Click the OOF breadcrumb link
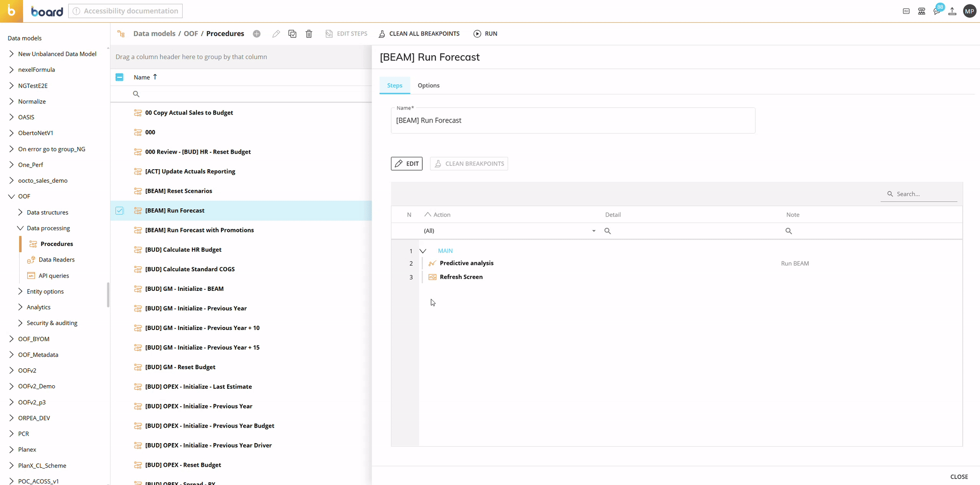980x485 pixels. tap(191, 34)
